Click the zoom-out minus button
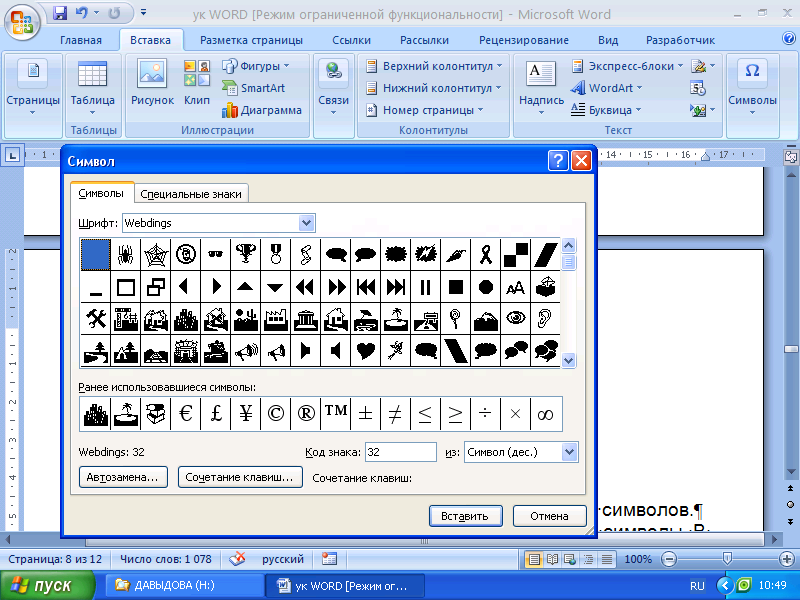 tap(669, 559)
